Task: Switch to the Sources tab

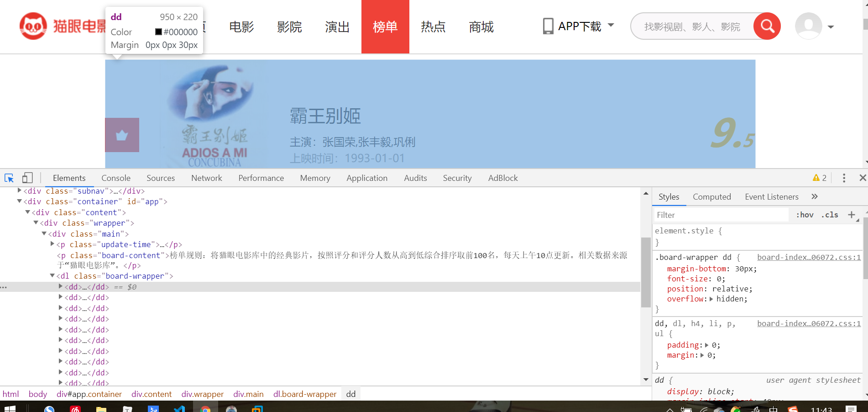Action: pos(161,178)
